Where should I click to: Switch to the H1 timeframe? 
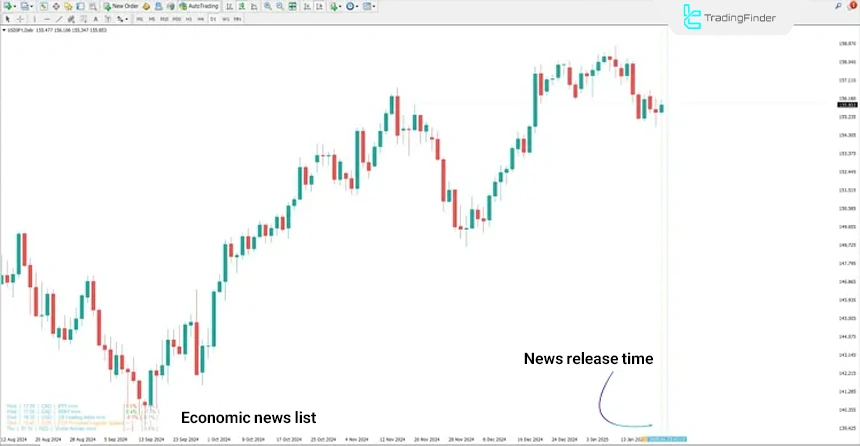[x=189, y=19]
